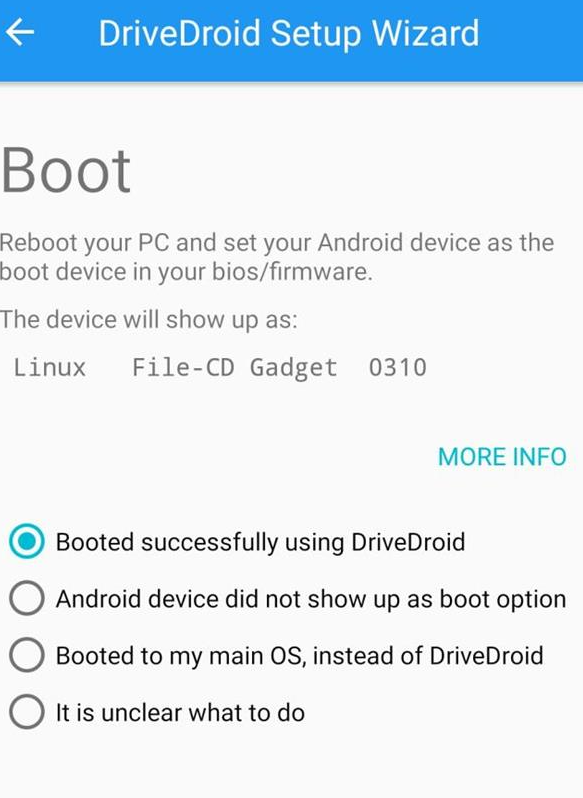Click the blue app bar beside the title
Viewport: 583px width, 798px height.
[x=529, y=41]
